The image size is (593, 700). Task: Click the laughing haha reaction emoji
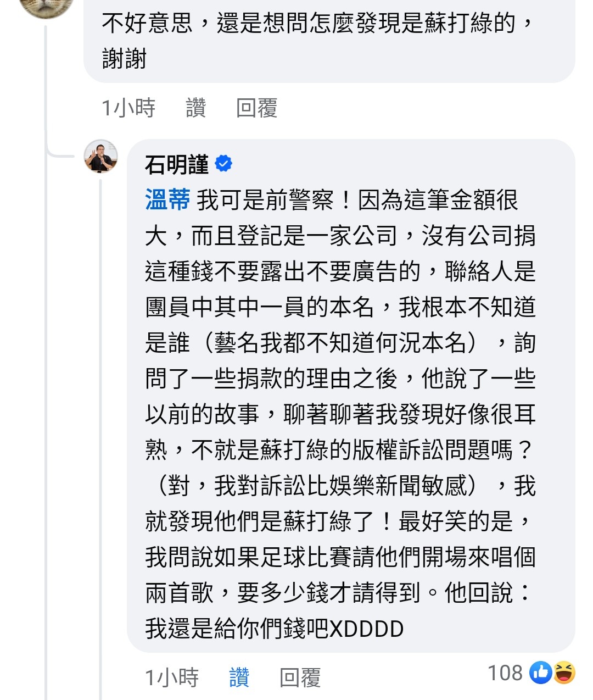[564, 673]
